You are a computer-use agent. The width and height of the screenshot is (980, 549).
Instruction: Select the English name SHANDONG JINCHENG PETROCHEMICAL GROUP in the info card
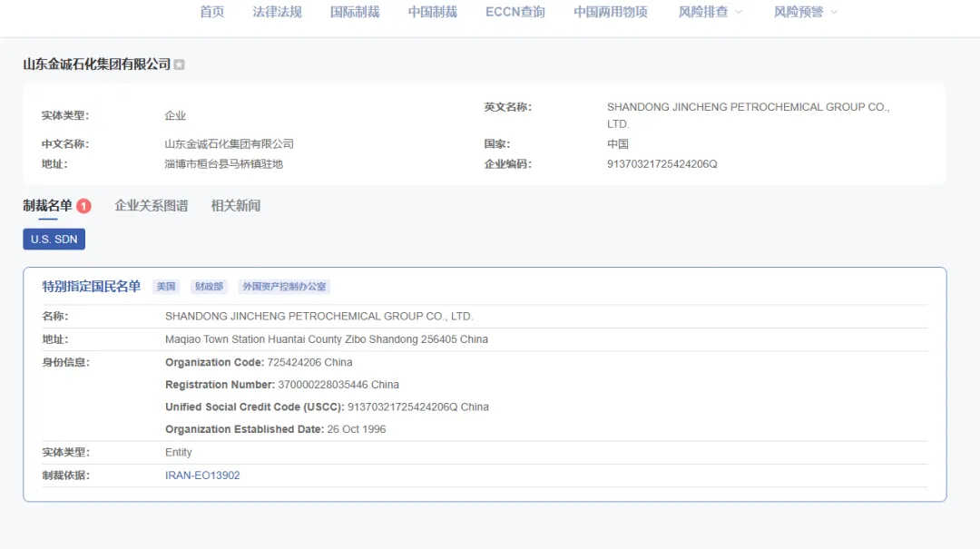(748, 115)
